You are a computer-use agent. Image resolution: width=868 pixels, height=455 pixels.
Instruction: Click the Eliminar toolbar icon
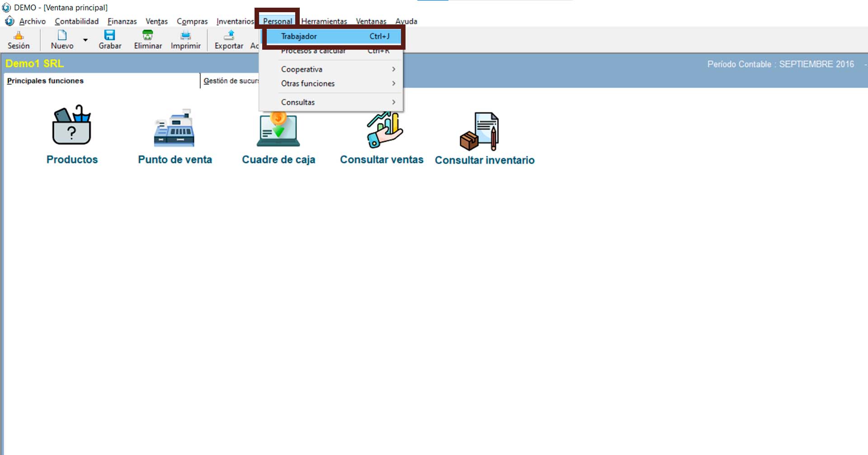(148, 36)
